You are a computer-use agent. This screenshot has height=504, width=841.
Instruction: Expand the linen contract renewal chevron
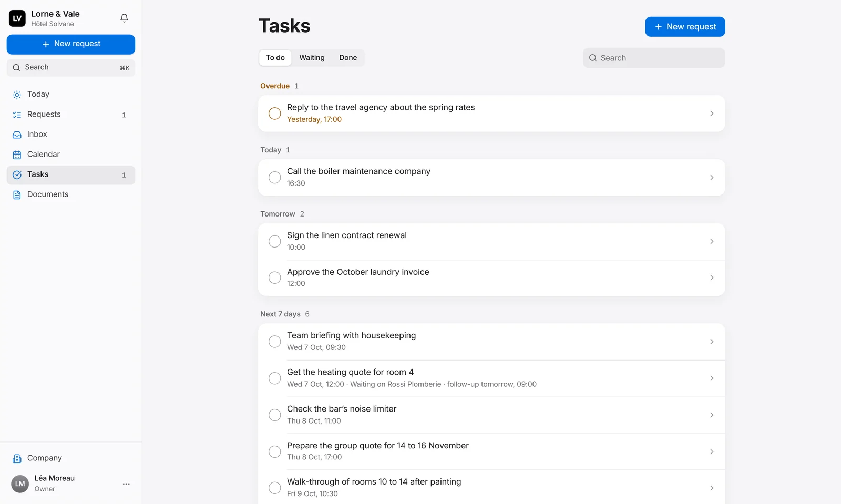coord(712,241)
